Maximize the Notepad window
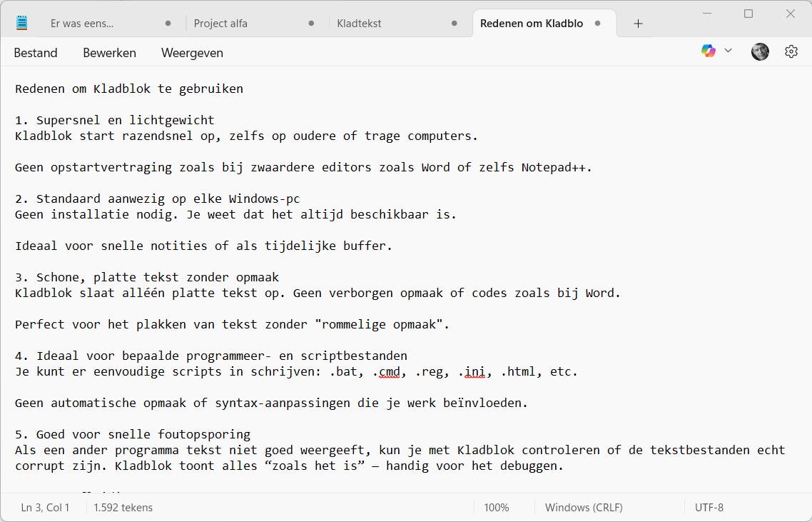Viewport: 812px width, 522px height. pyautogui.click(x=748, y=14)
